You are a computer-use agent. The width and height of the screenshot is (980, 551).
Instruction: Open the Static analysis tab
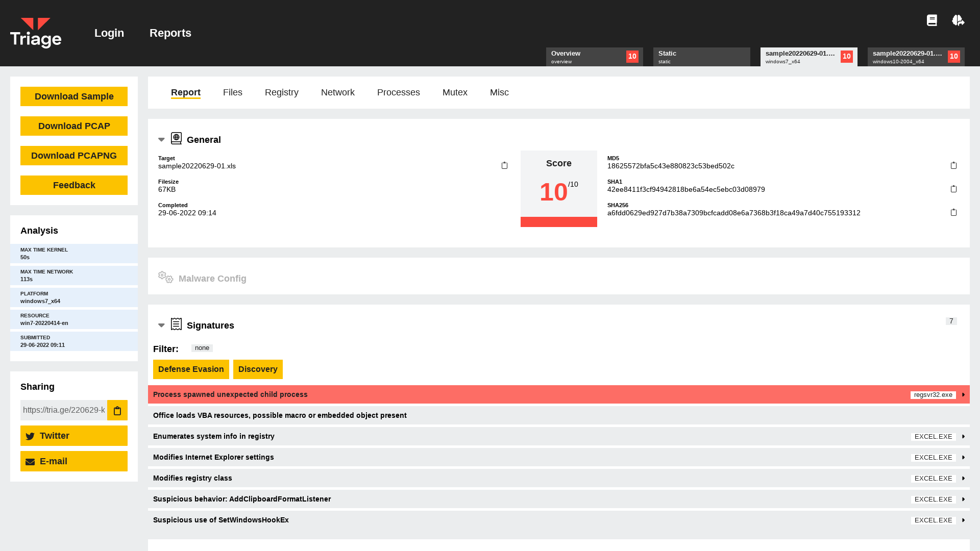click(x=701, y=57)
